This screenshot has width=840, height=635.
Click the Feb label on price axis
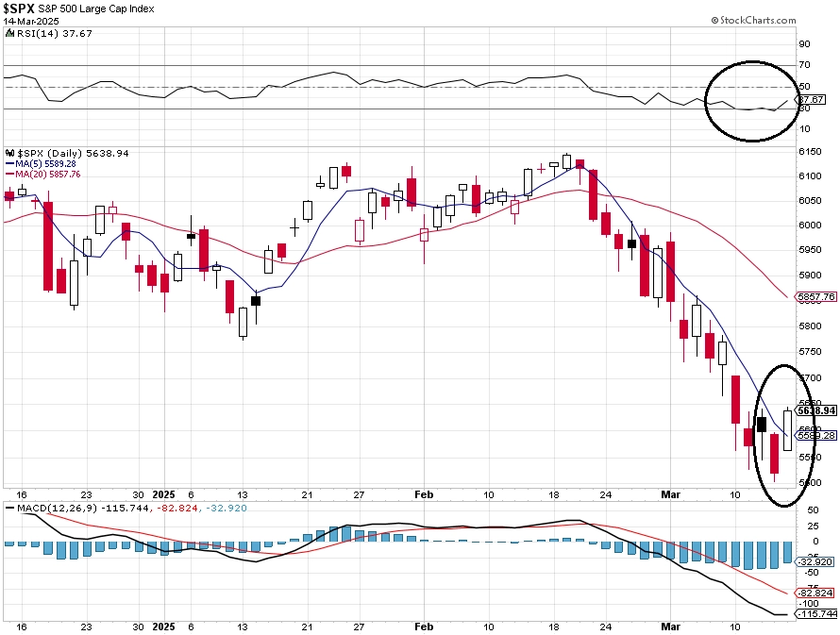(423, 494)
